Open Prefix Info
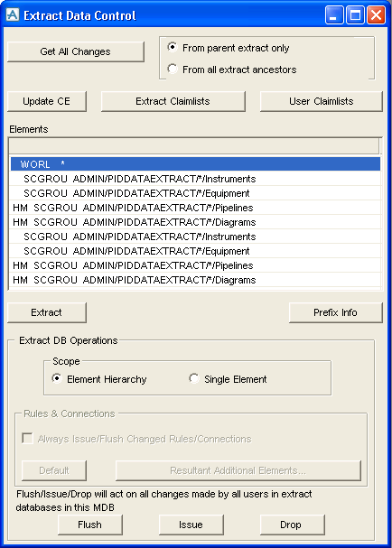 pos(336,312)
